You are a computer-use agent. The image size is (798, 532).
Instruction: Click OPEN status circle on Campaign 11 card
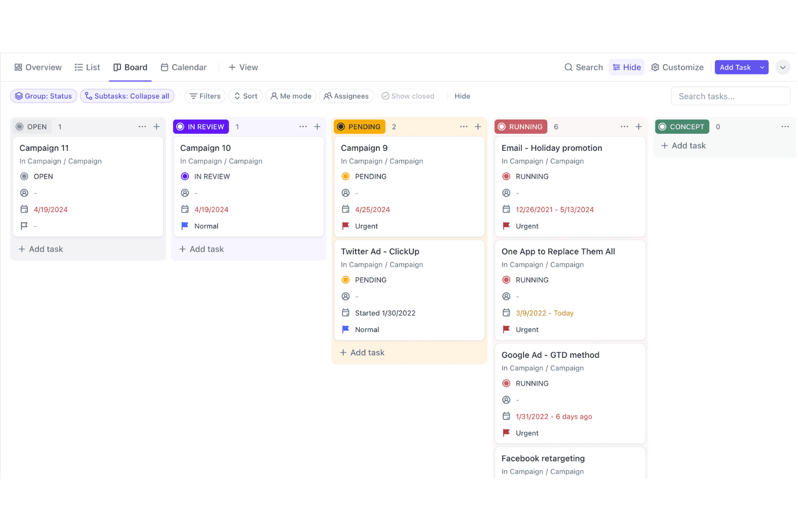point(24,176)
